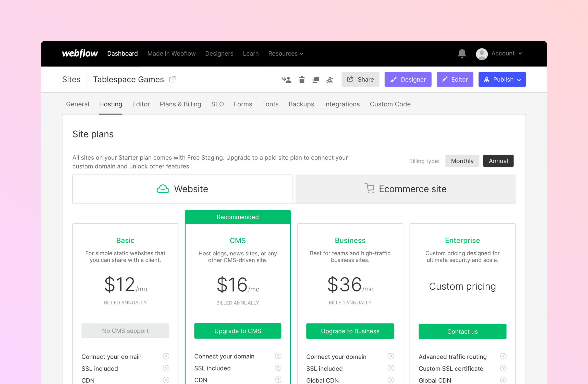This screenshot has height=384, width=588.
Task: Select the Hosting tab
Action: (x=111, y=104)
